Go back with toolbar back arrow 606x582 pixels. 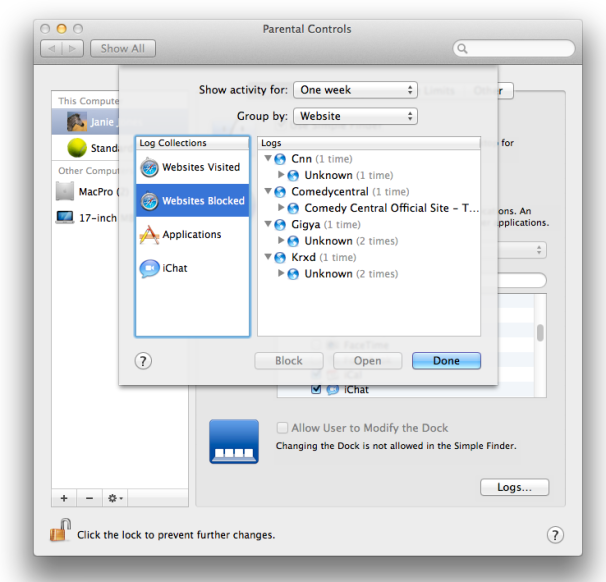(51, 49)
